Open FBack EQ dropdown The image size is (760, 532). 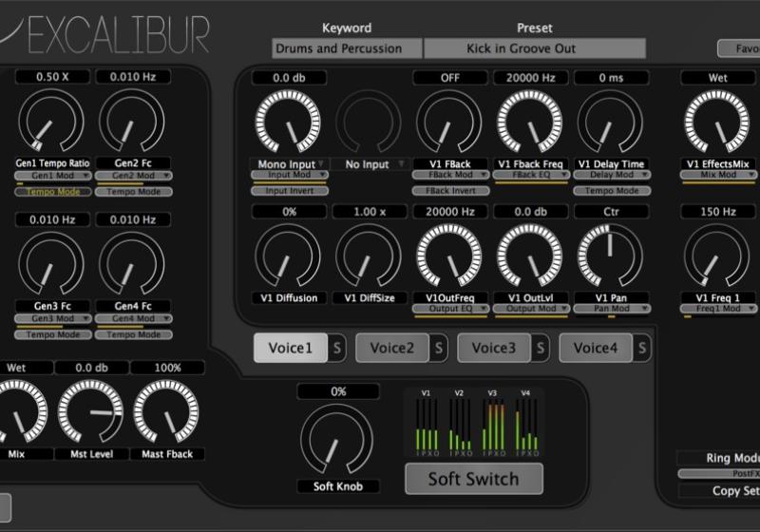[531, 175]
